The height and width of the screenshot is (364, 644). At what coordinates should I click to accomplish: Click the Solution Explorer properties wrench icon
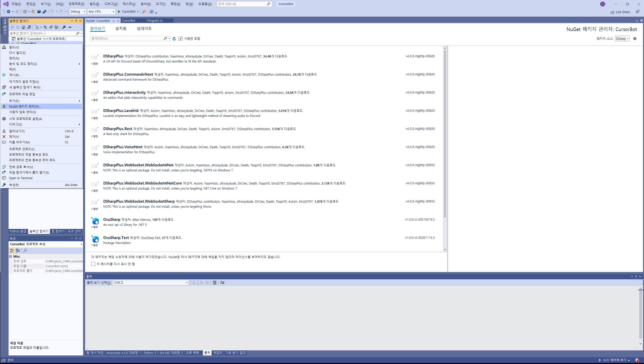coord(64,27)
